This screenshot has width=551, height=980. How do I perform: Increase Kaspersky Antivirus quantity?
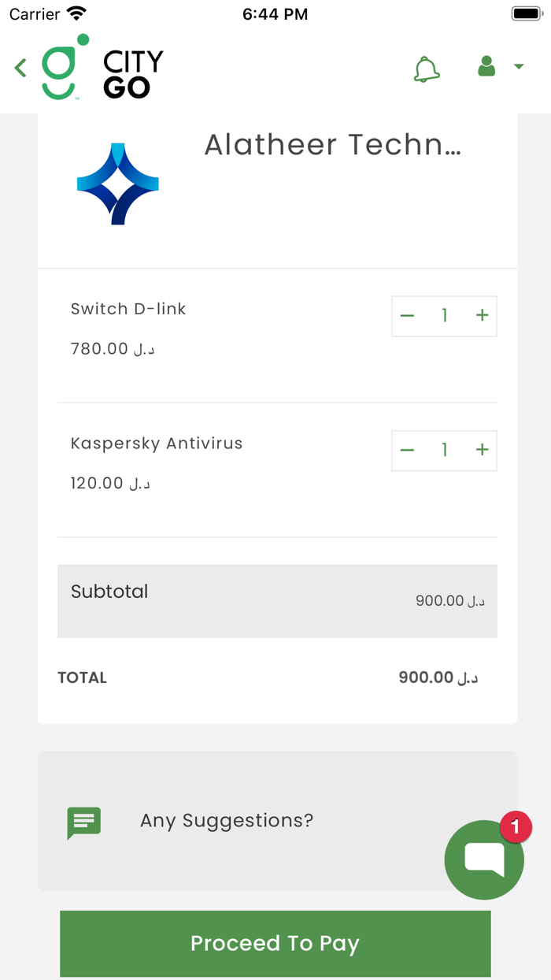pos(483,450)
